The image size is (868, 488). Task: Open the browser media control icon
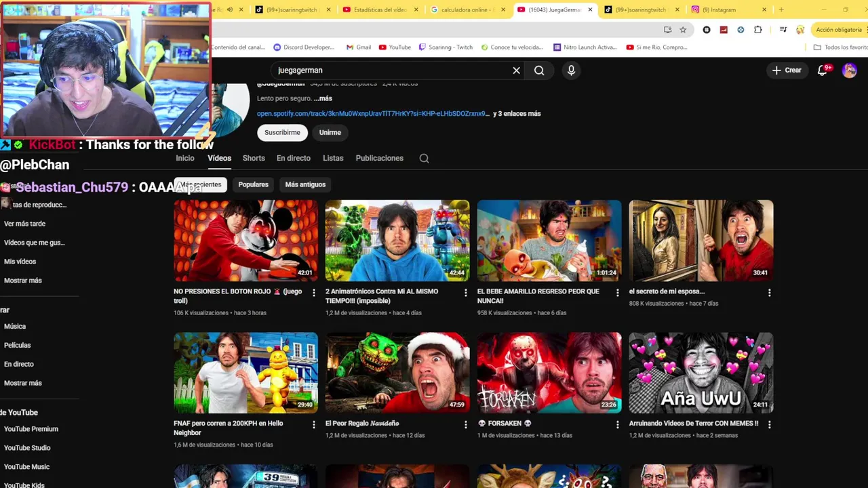click(x=783, y=30)
